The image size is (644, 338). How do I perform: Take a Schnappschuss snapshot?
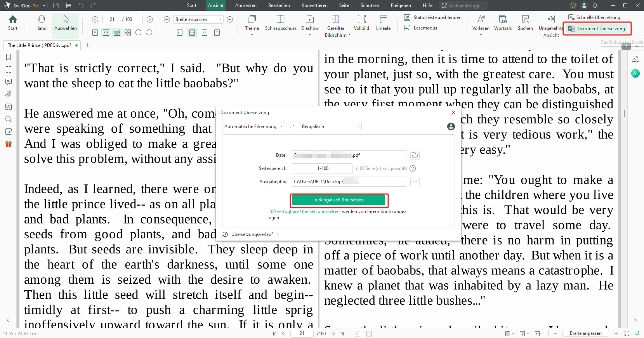coord(281,23)
